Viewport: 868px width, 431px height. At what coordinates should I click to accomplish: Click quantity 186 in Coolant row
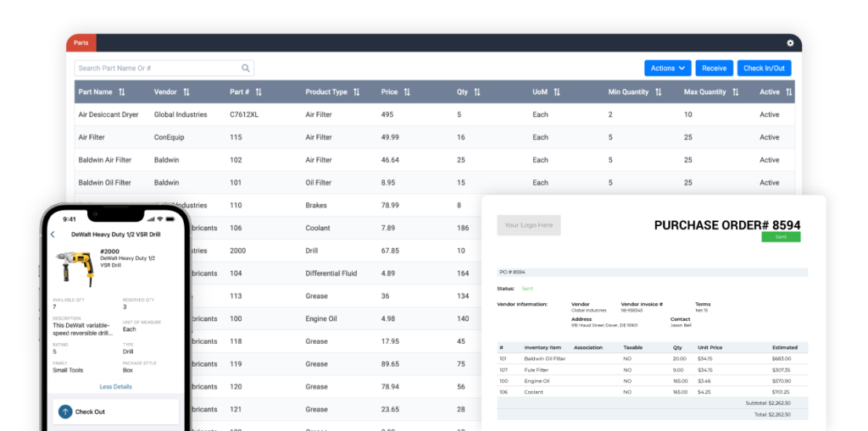463,228
